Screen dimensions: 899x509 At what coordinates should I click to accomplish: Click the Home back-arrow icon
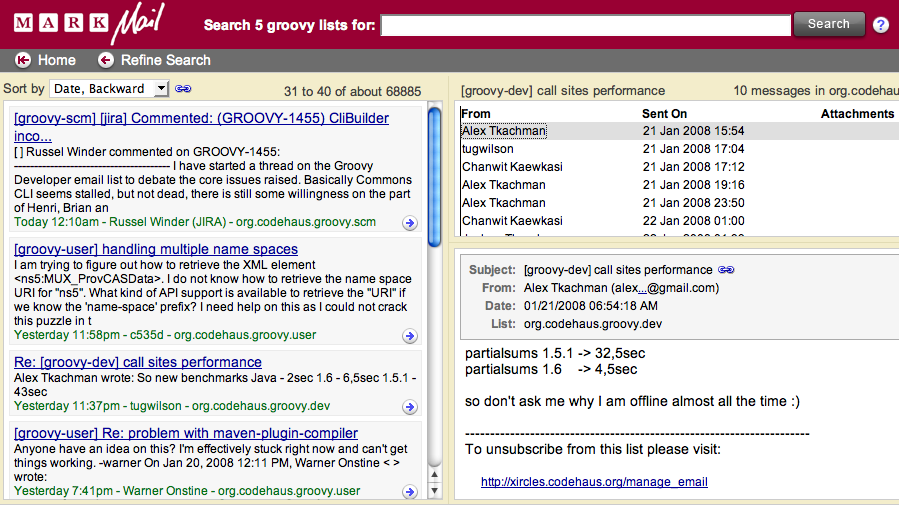[23, 60]
